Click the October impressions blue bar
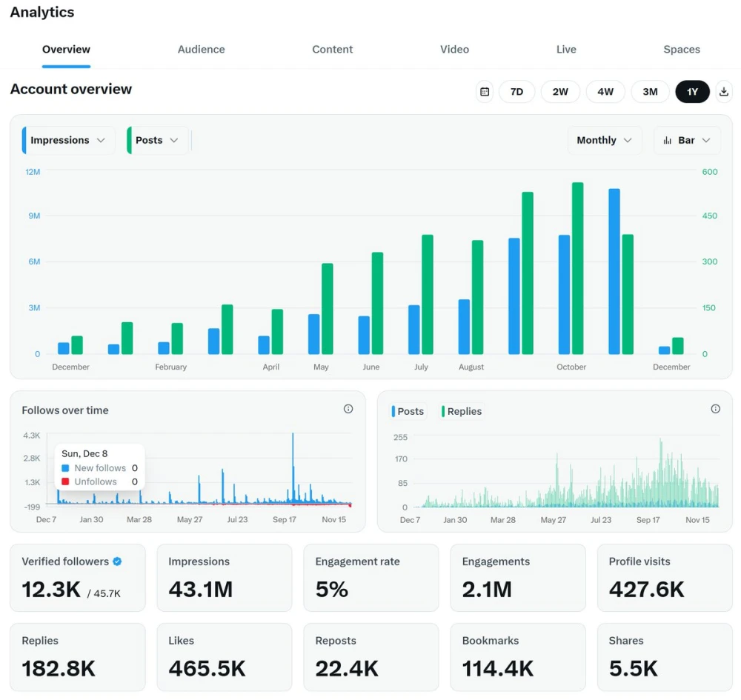 [x=564, y=295]
